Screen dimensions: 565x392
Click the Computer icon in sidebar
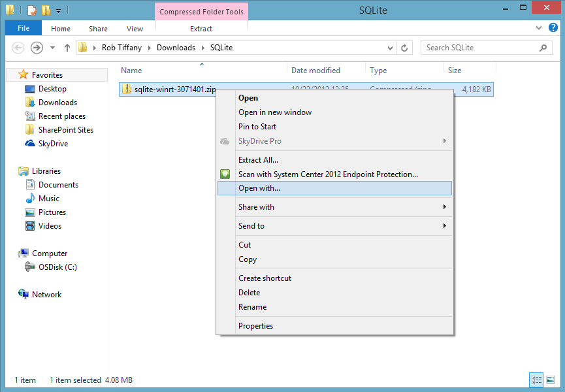coord(24,253)
